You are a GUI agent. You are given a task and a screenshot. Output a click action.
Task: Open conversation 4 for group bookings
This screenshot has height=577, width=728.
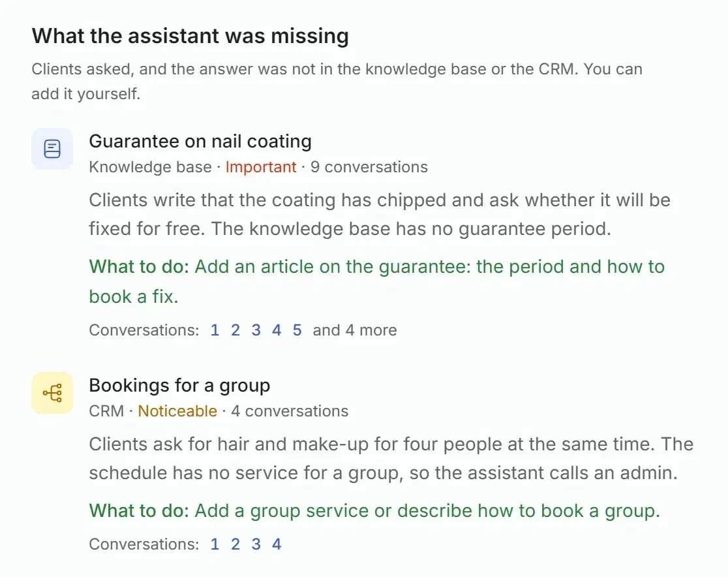[x=277, y=544]
